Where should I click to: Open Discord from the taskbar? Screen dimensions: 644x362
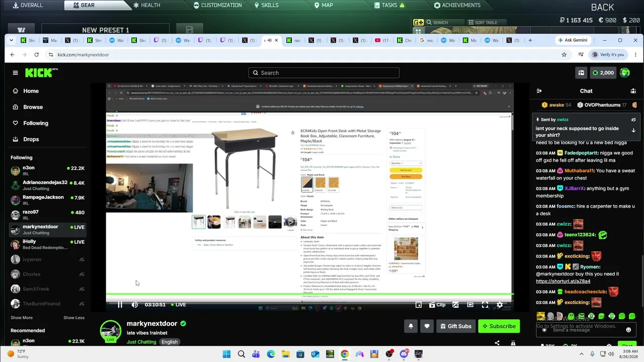pyautogui.click(x=404, y=354)
